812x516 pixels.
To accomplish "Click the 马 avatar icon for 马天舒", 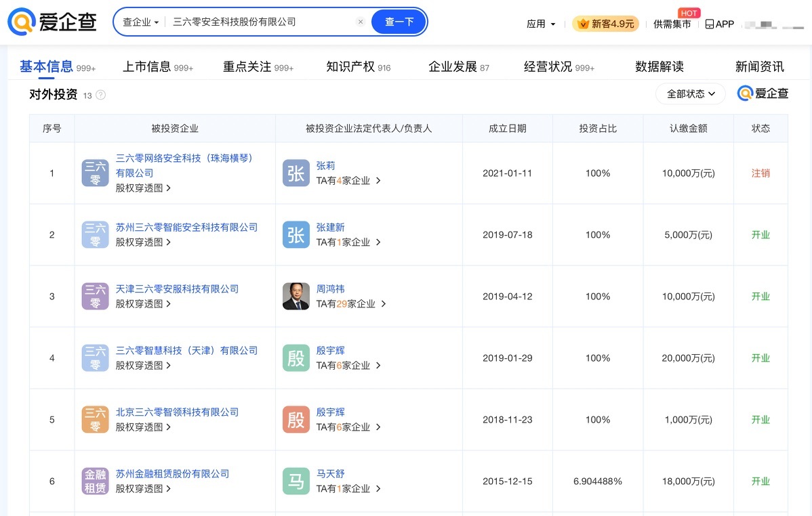I will 296,481.
